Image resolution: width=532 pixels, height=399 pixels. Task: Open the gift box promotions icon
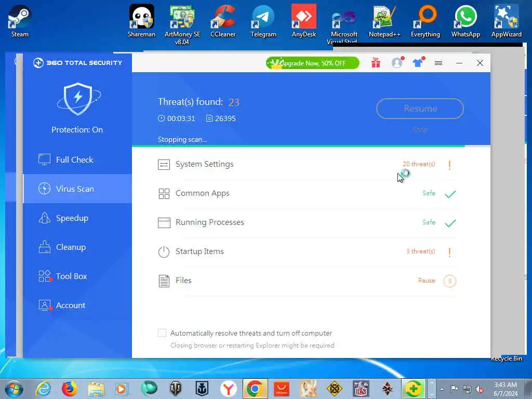[x=376, y=63]
